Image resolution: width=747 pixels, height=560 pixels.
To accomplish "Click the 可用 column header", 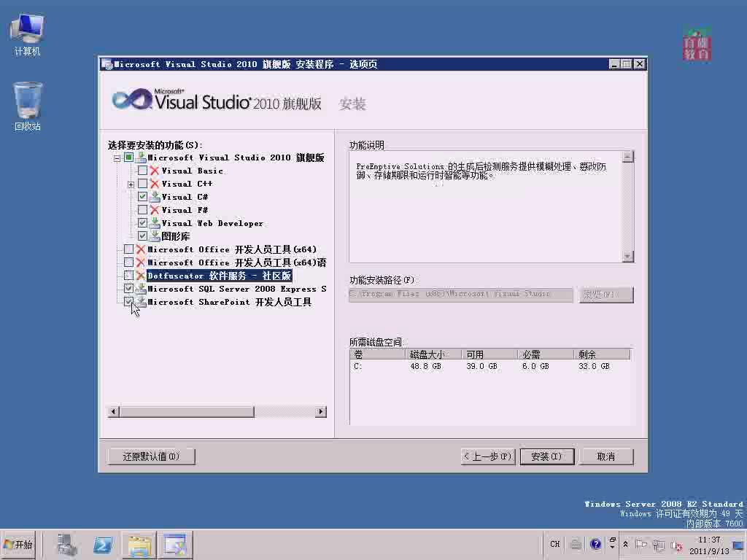I will pos(489,354).
